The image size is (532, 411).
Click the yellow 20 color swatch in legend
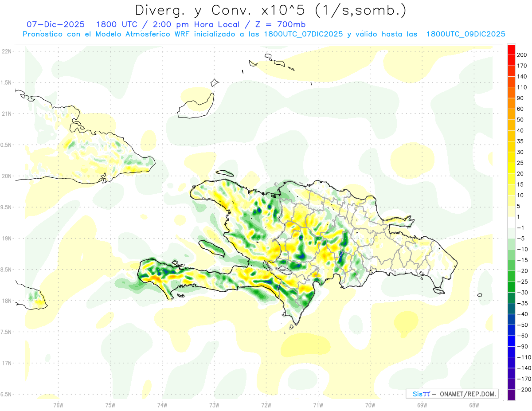511,168
